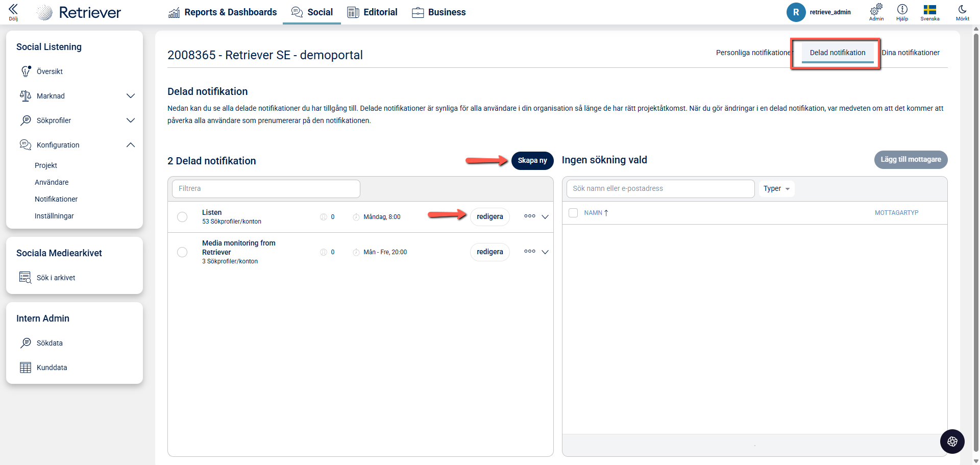Viewport: 980px width, 465px height.
Task: Click the Sökdata search icon
Action: [x=26, y=343]
